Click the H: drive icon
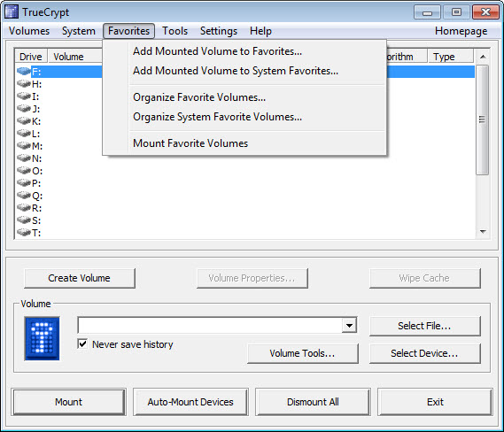 click(x=23, y=83)
